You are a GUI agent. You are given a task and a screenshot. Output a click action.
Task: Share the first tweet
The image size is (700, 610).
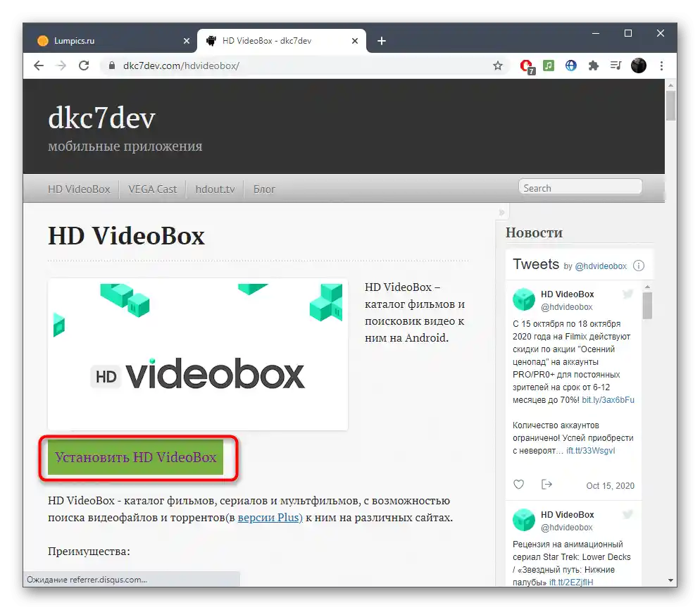tap(546, 485)
